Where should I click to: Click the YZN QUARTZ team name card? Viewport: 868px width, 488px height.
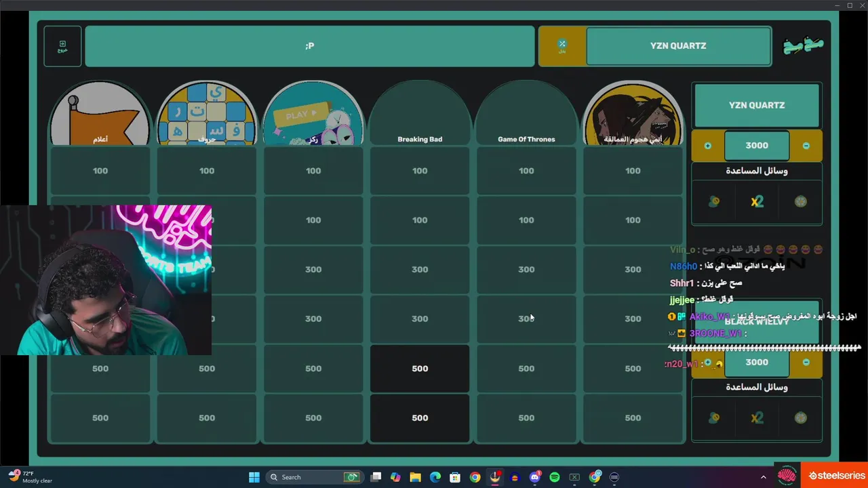pyautogui.click(x=757, y=105)
